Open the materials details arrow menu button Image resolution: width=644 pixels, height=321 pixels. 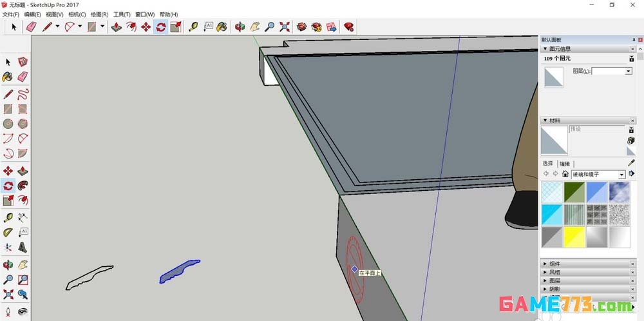(x=632, y=174)
